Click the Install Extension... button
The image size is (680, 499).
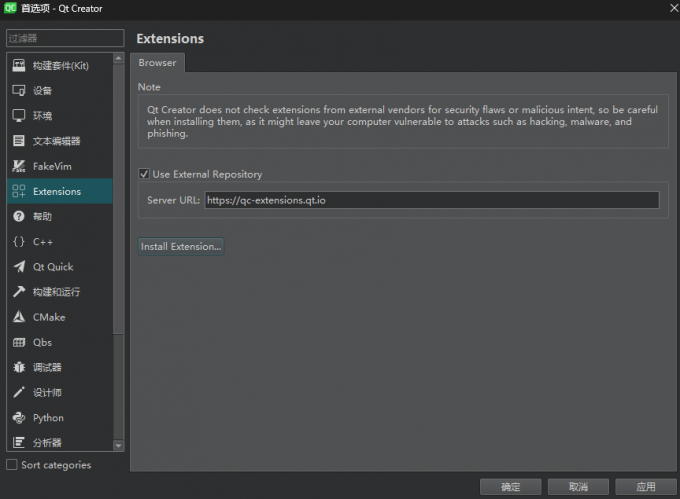[x=181, y=246]
